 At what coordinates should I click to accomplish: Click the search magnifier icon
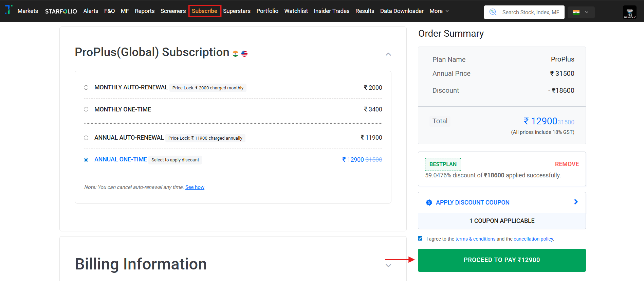[493, 12]
